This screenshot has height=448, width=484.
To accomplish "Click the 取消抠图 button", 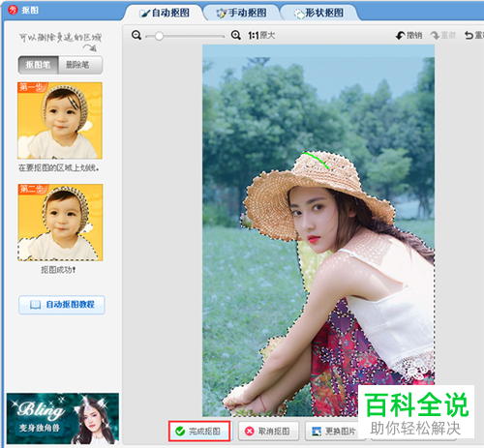I will click(x=268, y=431).
